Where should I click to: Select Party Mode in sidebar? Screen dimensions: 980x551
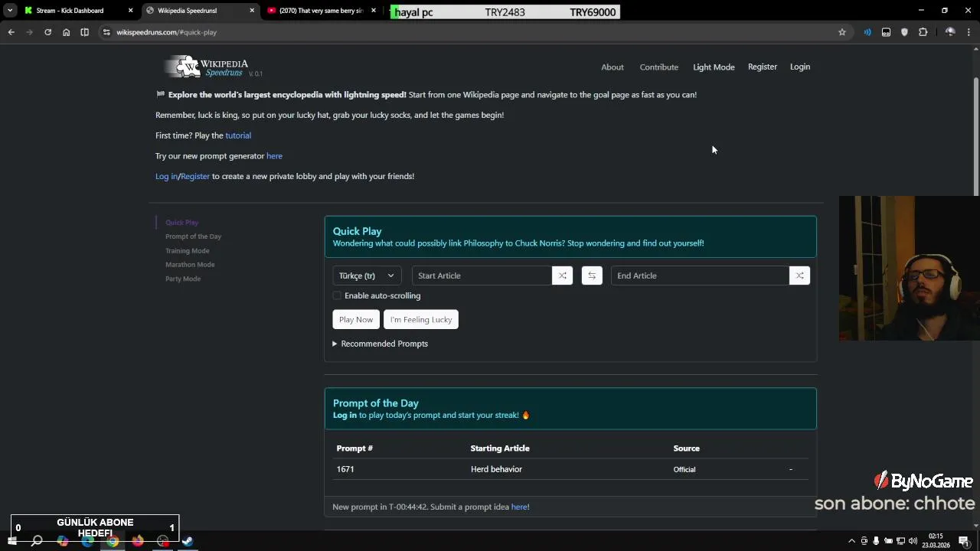[x=183, y=279]
